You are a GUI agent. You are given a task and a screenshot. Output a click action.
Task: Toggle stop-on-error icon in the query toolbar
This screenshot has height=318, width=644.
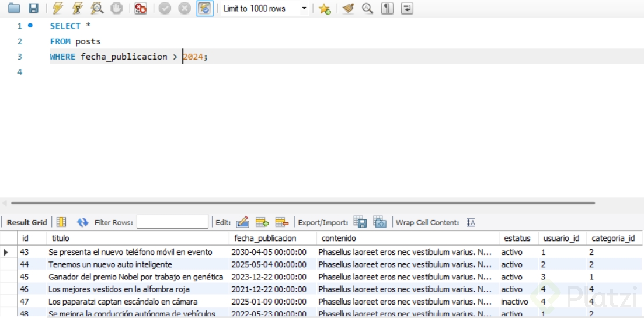(141, 8)
